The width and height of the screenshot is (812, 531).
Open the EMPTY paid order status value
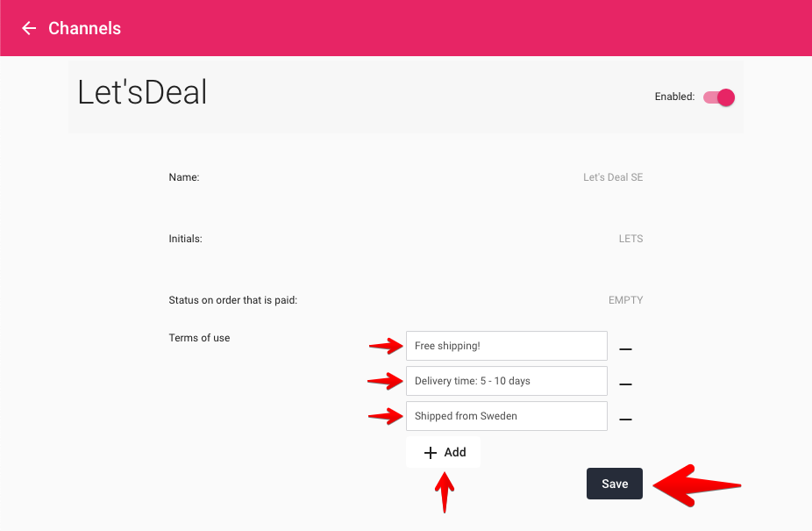(x=625, y=300)
